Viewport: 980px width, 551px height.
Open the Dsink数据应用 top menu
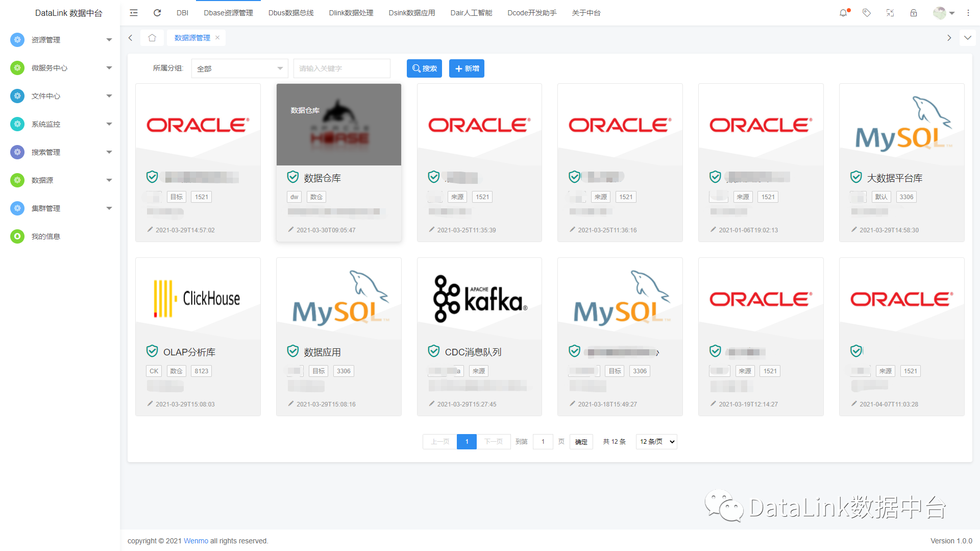[412, 13]
